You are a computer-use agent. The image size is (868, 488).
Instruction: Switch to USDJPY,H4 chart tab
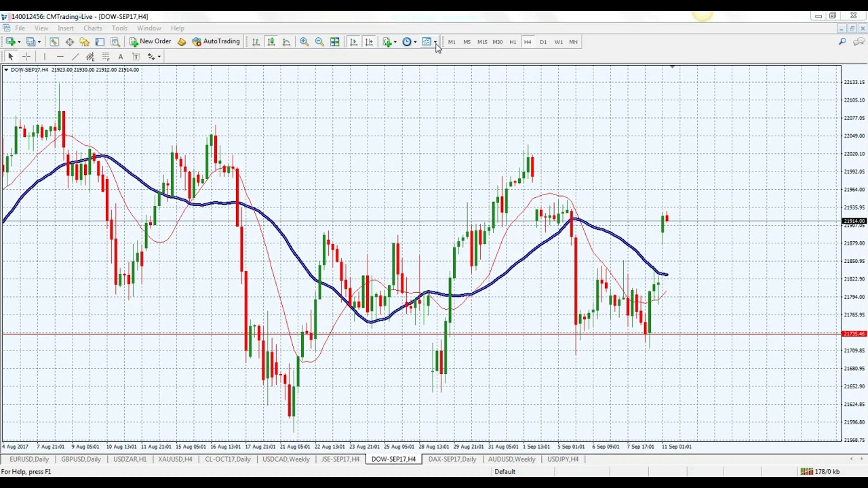(563, 460)
